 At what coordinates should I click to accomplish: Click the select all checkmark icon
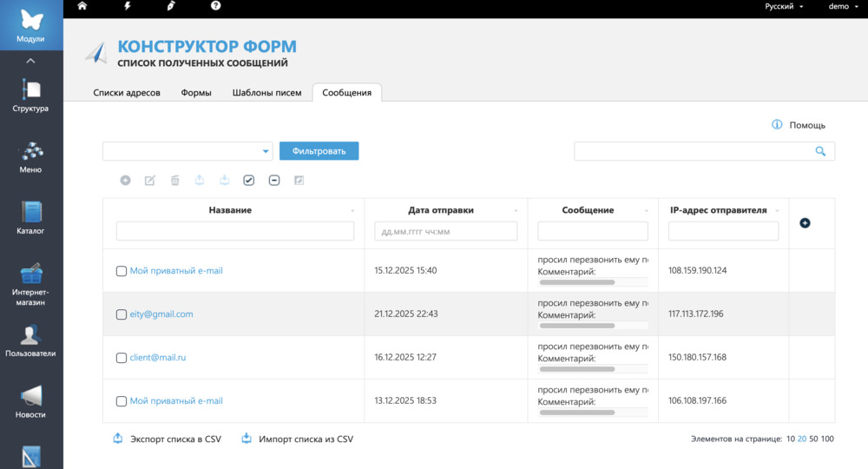[249, 180]
